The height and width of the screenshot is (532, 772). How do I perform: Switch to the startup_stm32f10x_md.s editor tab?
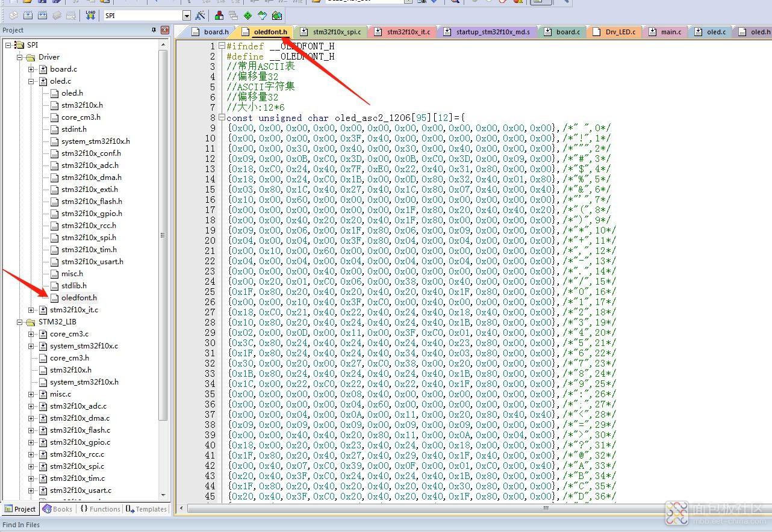487,32
